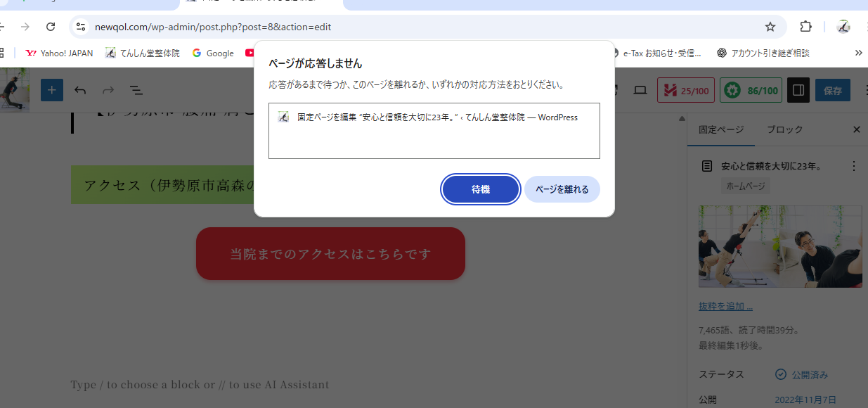The width and height of the screenshot is (868, 408).
Task: Click the desktop preview device icon
Action: tap(640, 91)
